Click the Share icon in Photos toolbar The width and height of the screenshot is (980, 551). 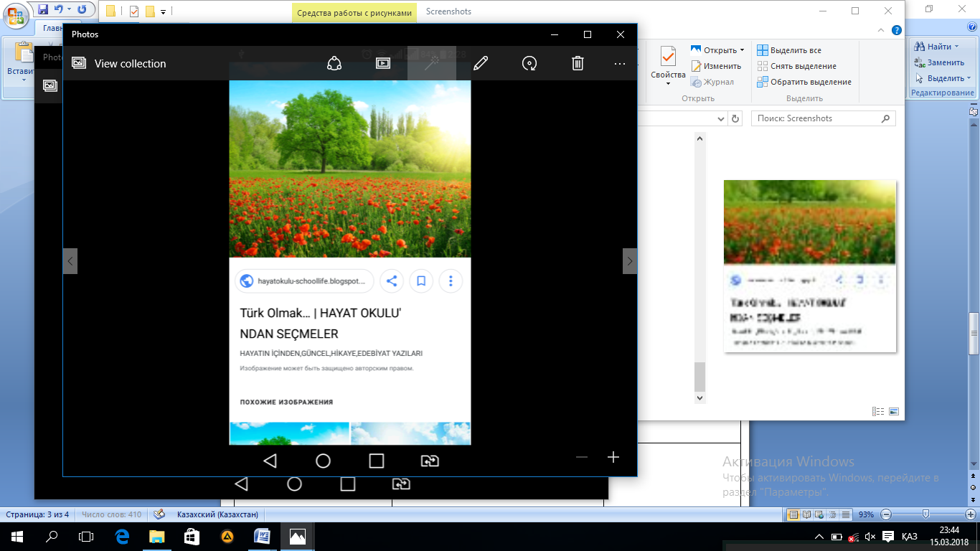334,63
